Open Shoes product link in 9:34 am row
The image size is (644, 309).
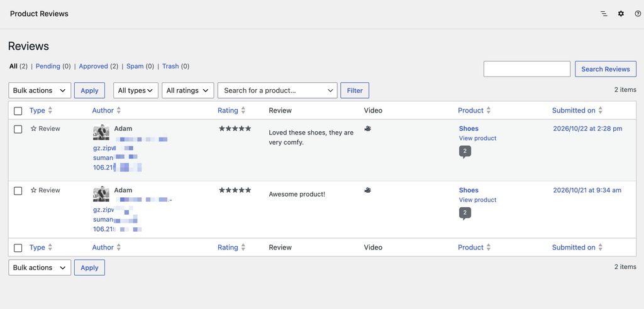point(469,190)
